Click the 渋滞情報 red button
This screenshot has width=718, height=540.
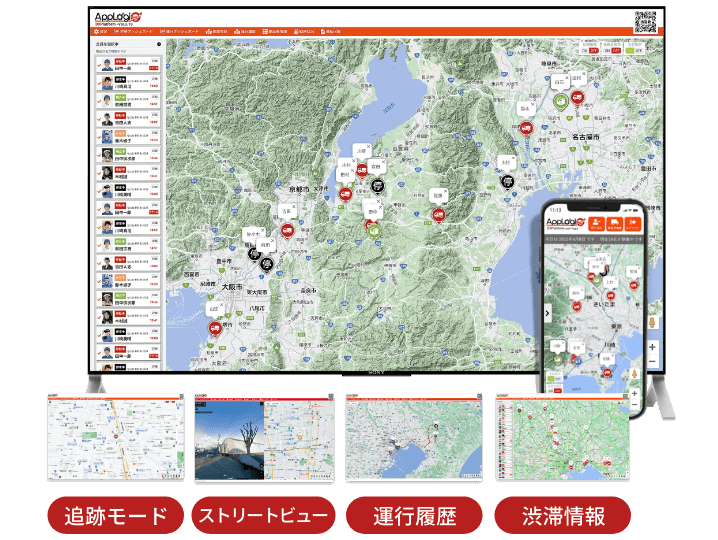563,515
